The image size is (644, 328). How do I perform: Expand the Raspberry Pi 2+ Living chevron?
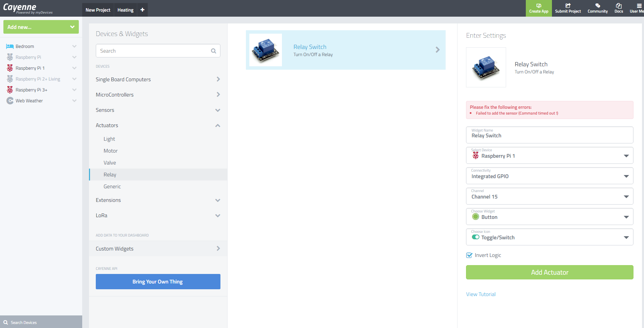tap(74, 79)
